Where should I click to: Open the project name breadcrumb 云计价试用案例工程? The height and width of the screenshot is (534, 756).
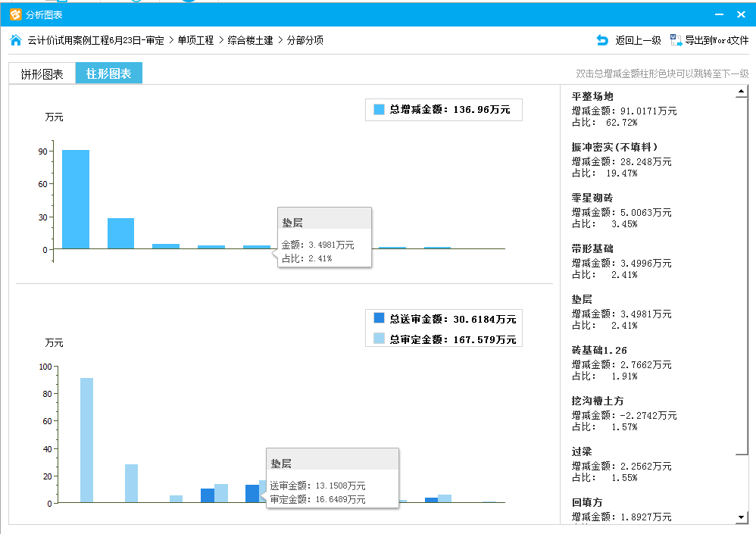pyautogui.click(x=95, y=40)
